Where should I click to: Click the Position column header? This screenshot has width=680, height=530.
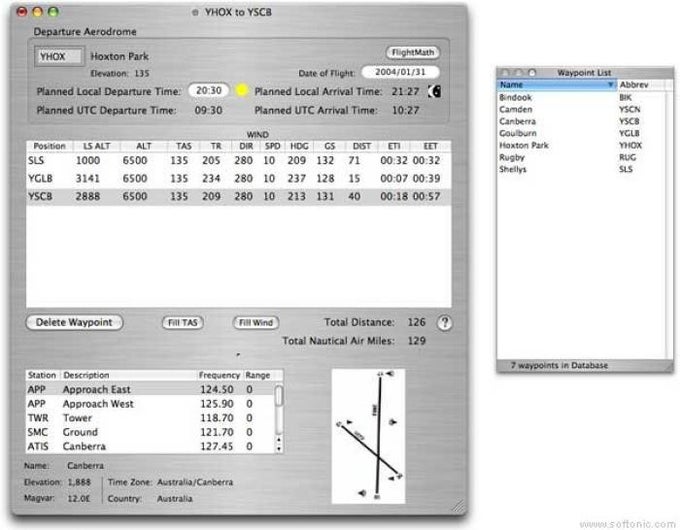click(x=49, y=146)
